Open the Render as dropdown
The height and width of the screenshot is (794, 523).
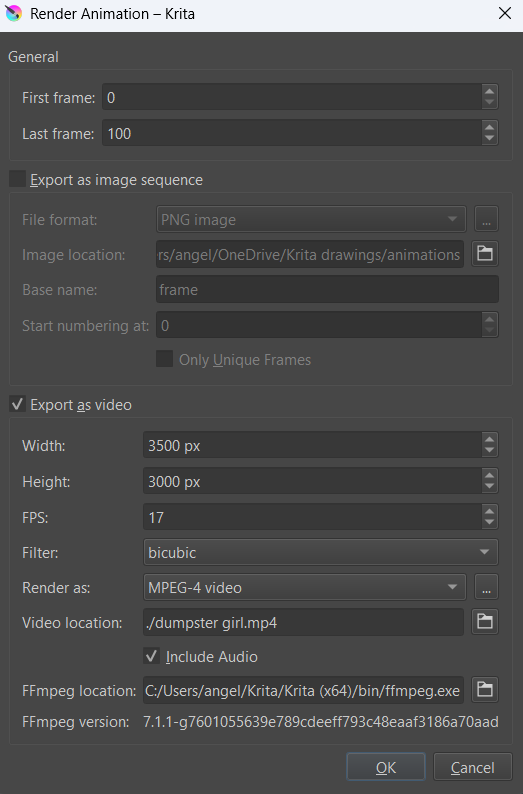click(x=305, y=587)
